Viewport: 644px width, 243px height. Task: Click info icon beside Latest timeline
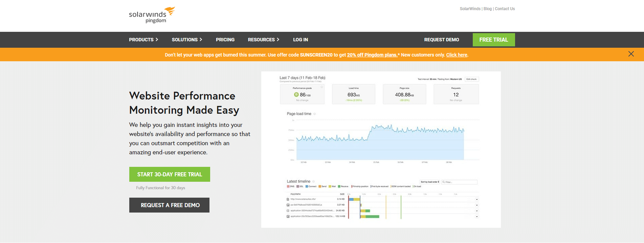tap(313, 181)
